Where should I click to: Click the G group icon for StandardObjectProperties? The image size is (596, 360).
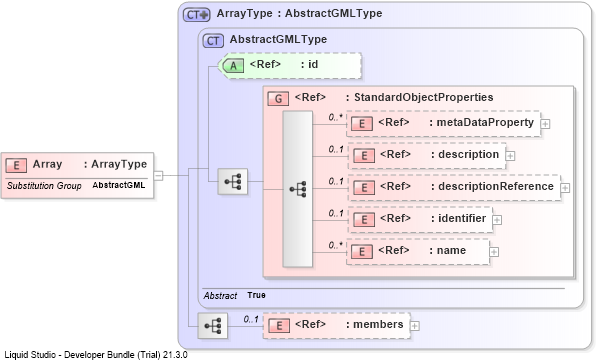click(x=278, y=99)
